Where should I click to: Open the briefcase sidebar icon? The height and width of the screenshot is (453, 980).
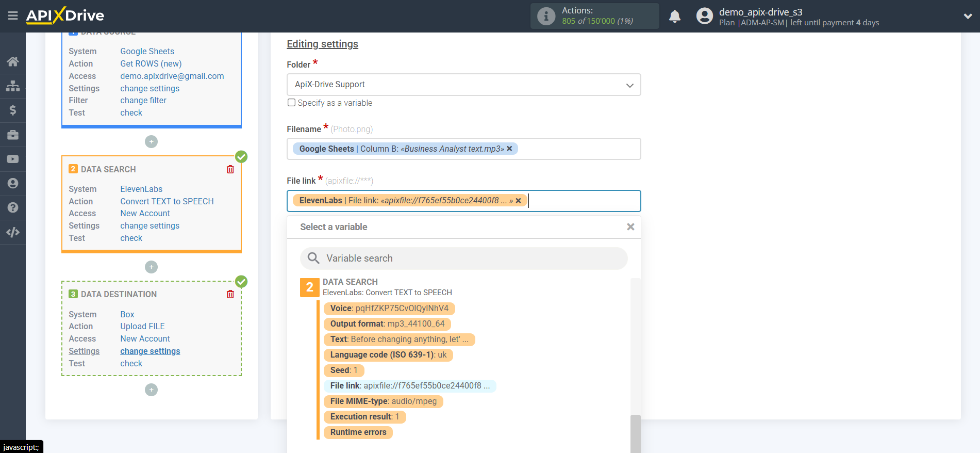13,135
